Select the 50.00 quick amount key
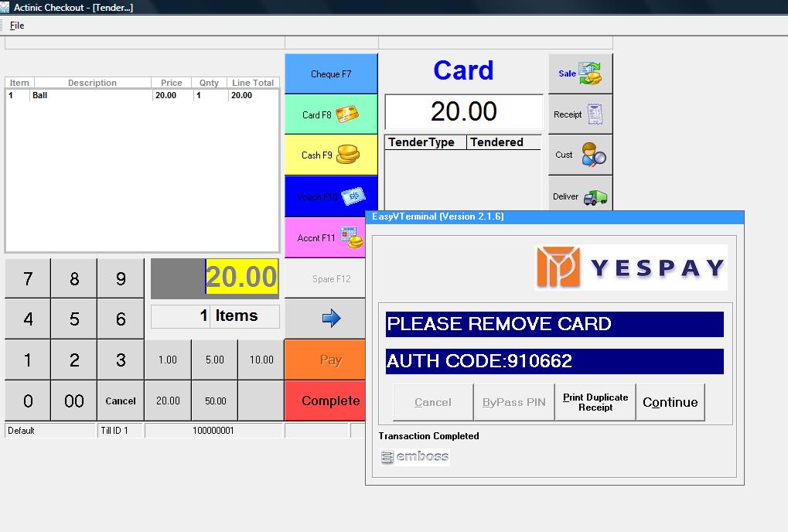 (x=215, y=401)
